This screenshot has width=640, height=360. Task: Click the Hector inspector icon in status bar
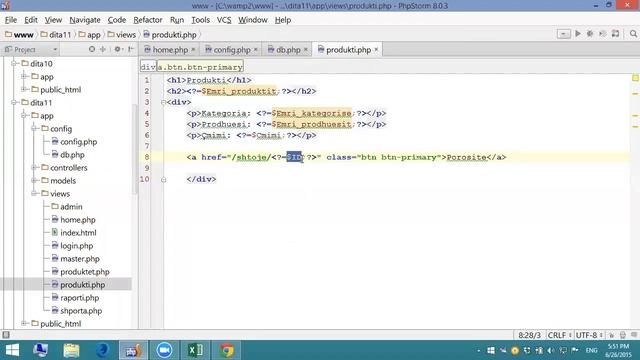[x=622, y=335]
